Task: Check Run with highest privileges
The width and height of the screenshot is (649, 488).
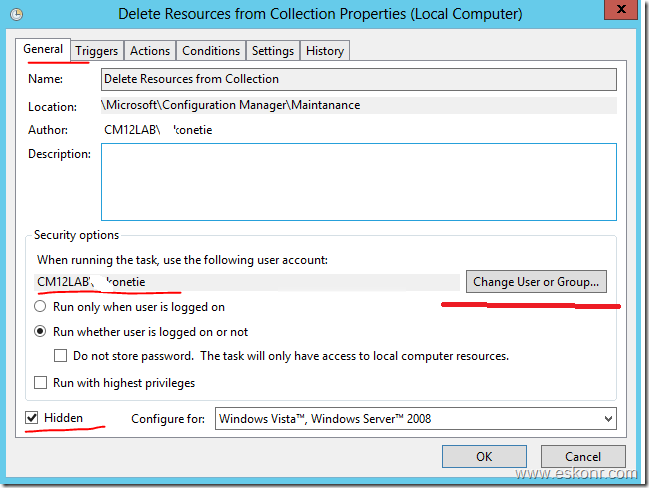Action: 41,383
